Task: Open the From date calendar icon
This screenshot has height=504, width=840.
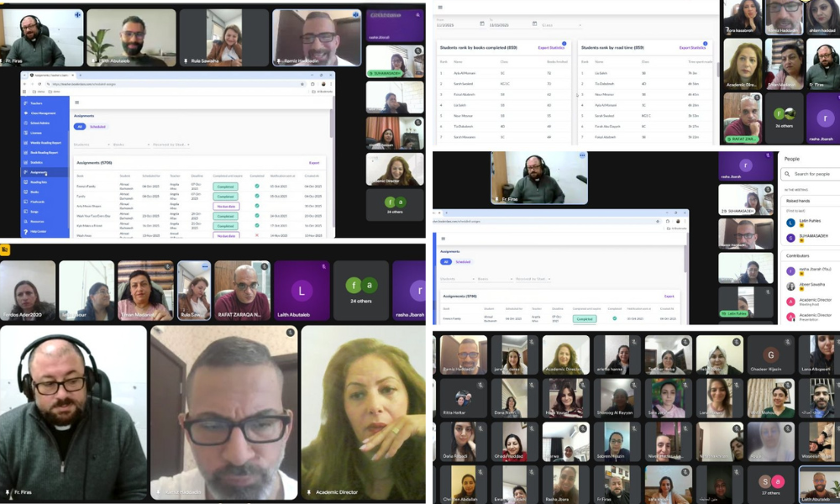Action: coord(482,24)
